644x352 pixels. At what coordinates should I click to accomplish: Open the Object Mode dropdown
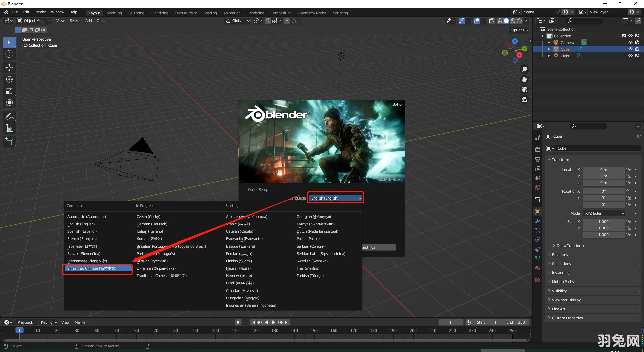pyautogui.click(x=34, y=21)
